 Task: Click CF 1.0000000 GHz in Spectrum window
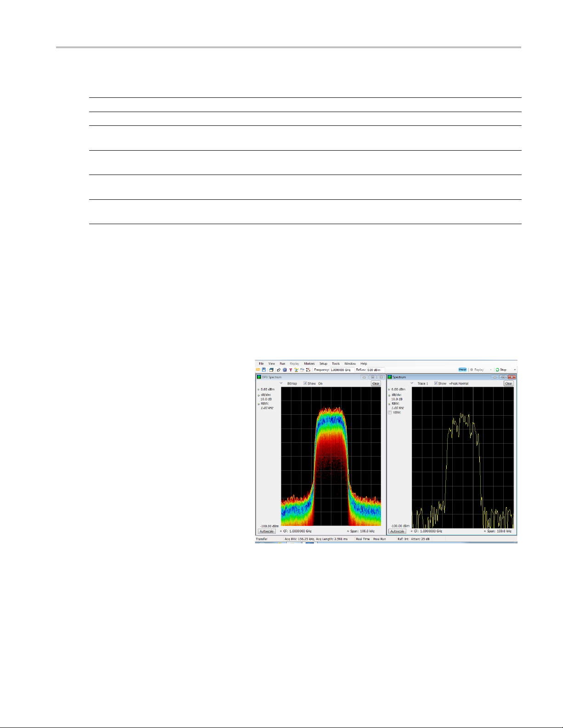(x=428, y=531)
